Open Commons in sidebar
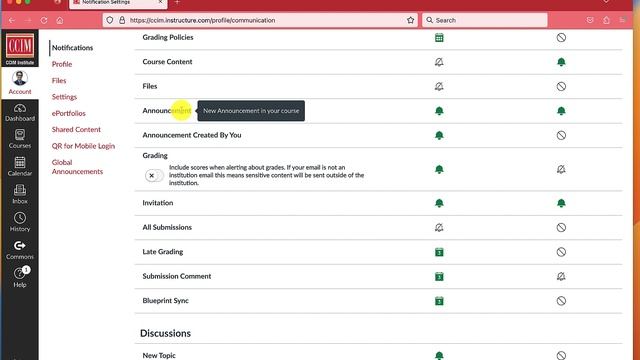 tap(20, 250)
